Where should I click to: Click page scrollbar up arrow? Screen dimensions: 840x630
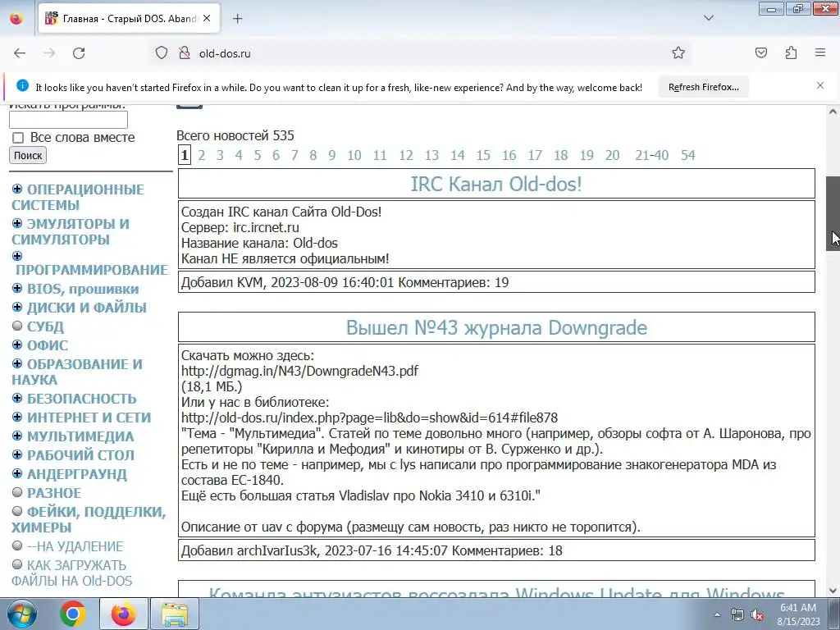pyautogui.click(x=833, y=112)
